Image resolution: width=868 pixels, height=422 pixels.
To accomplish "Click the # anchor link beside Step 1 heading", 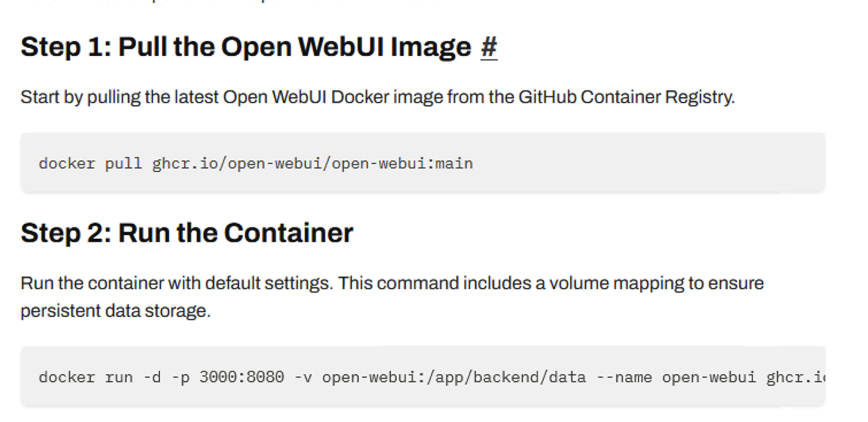I will pos(489,47).
